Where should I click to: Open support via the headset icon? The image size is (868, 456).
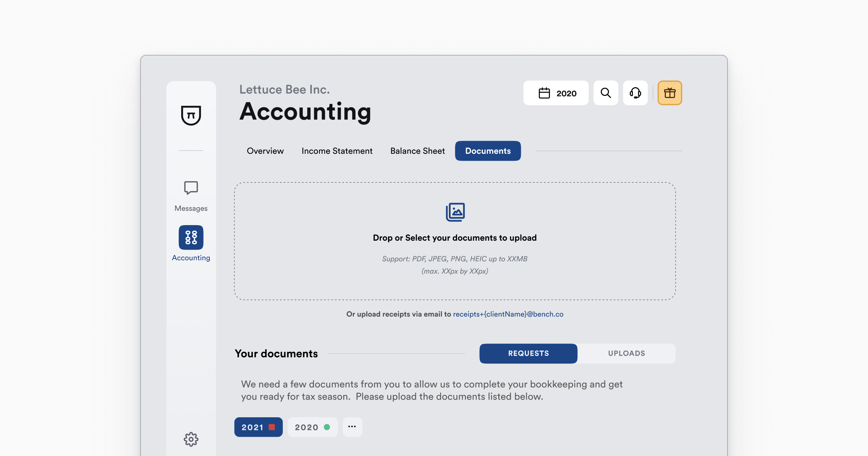[x=635, y=93]
